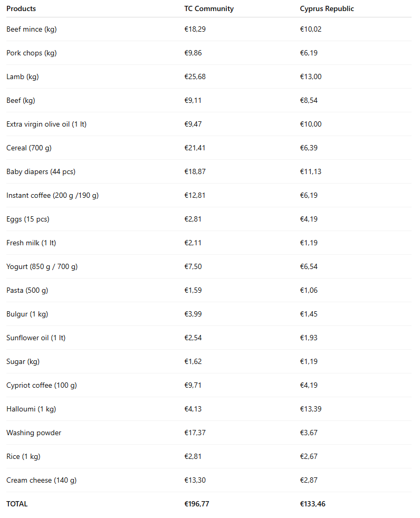Click the TOTAL row label

click(x=17, y=504)
